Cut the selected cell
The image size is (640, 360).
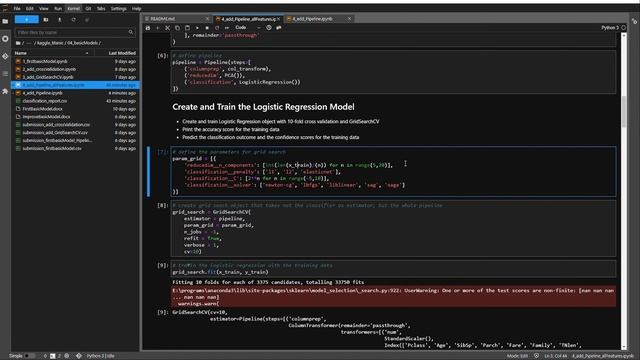click(167, 28)
